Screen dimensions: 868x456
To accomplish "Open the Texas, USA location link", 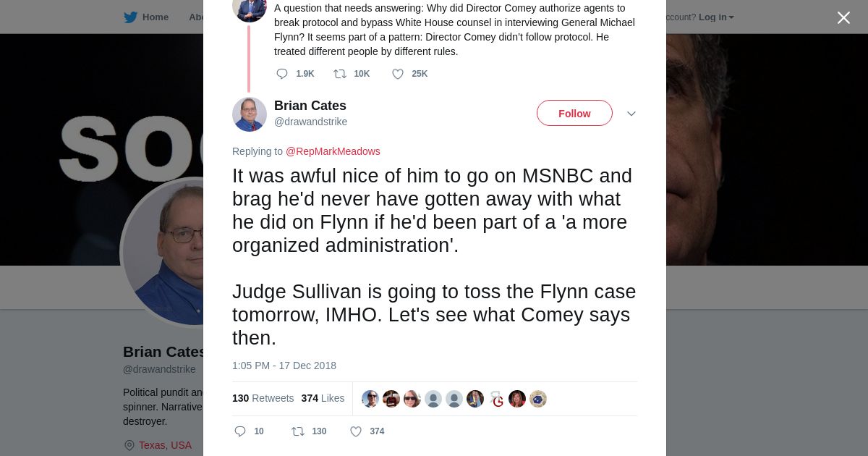I will coord(165,445).
